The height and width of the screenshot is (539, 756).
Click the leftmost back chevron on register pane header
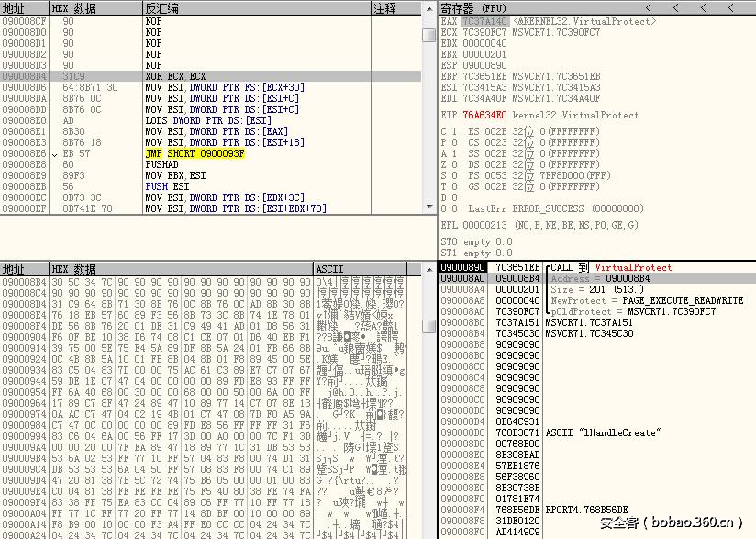[648, 7]
